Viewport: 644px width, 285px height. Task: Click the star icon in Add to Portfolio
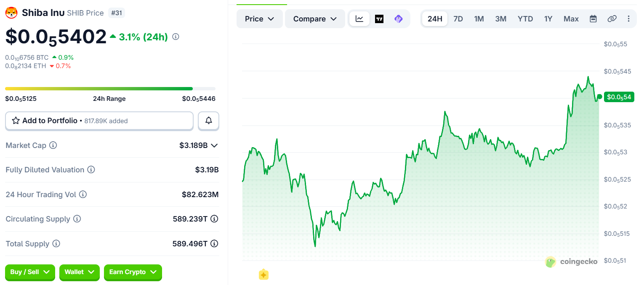coord(16,121)
